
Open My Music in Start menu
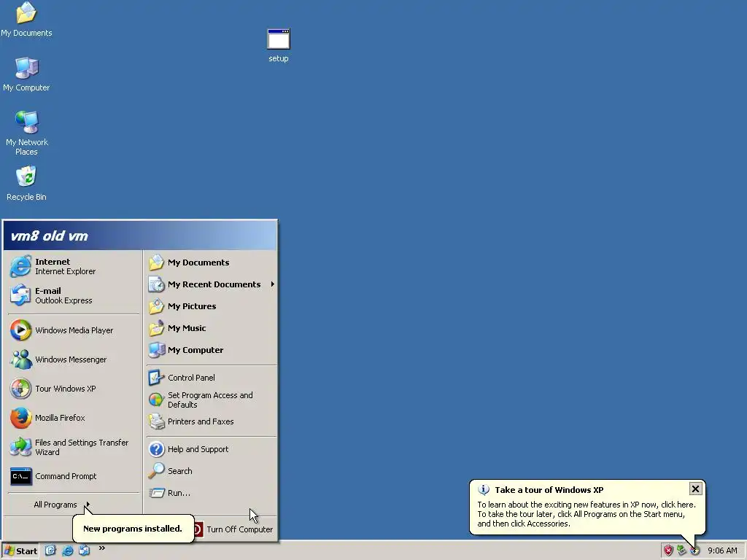tap(211, 328)
